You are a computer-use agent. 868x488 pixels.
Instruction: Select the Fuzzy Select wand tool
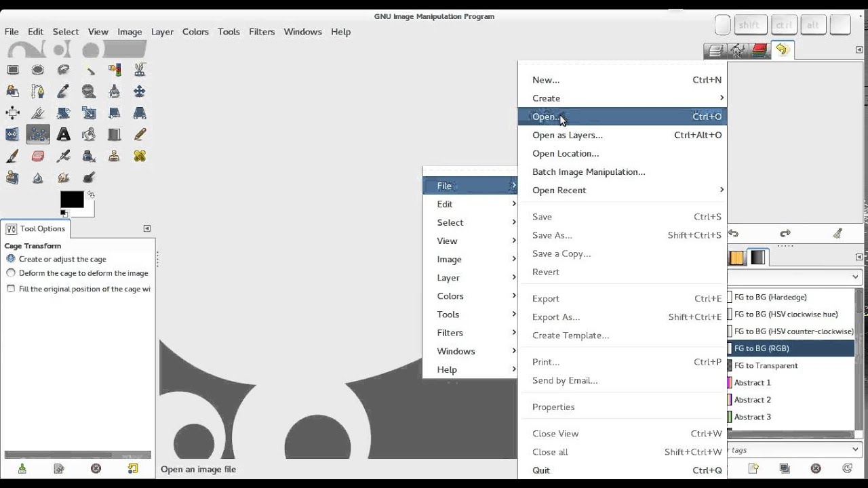point(89,69)
